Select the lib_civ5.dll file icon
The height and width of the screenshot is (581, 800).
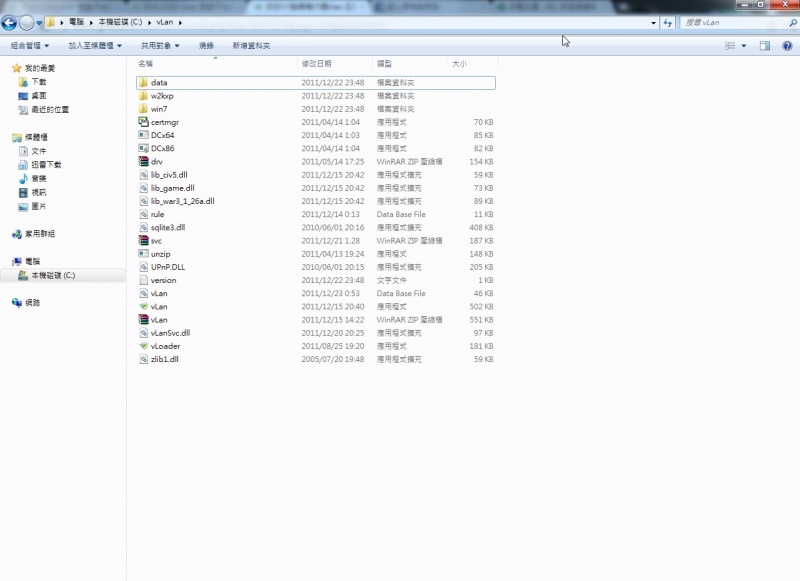(x=143, y=174)
